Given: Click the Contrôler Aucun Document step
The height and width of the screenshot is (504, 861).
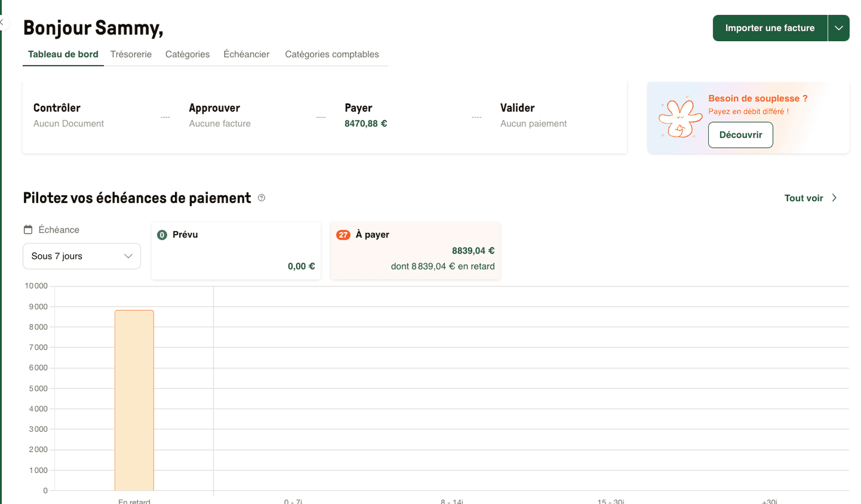Looking at the screenshot, I should pos(68,116).
